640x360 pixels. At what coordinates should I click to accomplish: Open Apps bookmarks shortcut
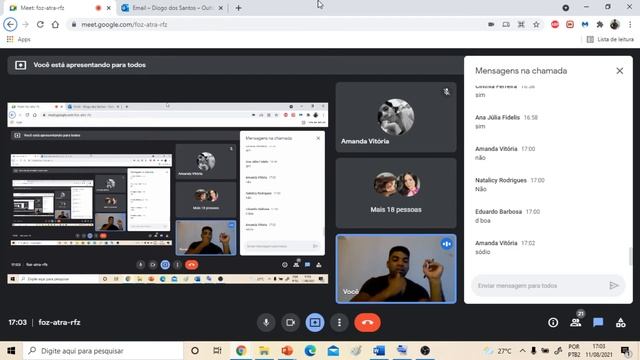click(x=19, y=39)
